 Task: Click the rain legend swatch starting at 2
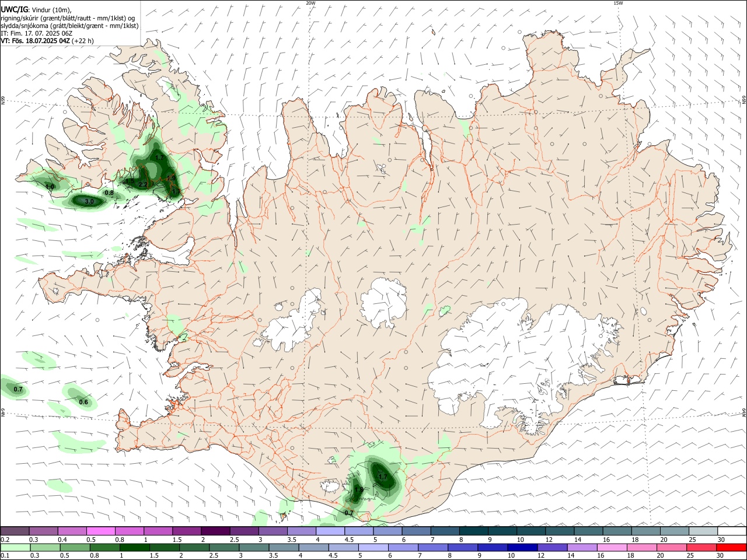tap(194, 547)
